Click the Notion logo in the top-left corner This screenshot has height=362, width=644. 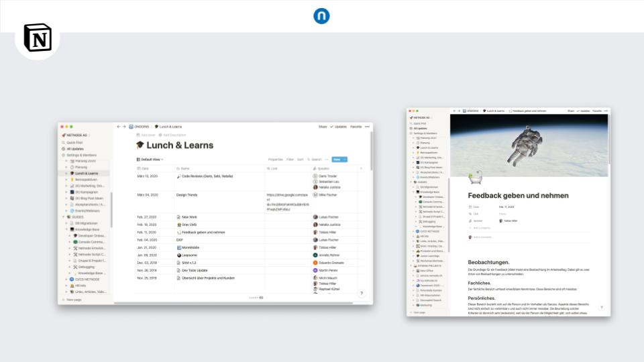point(37,38)
